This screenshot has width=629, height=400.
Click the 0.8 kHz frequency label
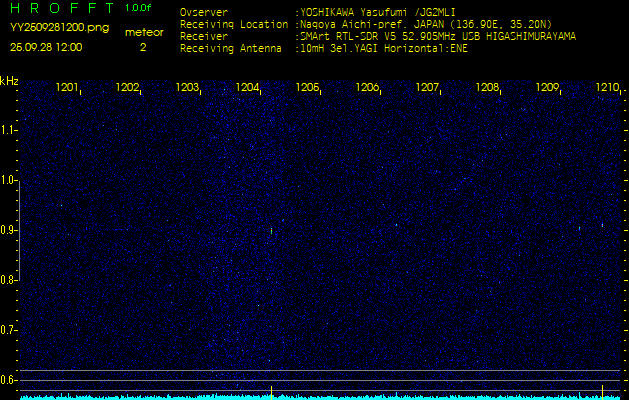point(8,280)
